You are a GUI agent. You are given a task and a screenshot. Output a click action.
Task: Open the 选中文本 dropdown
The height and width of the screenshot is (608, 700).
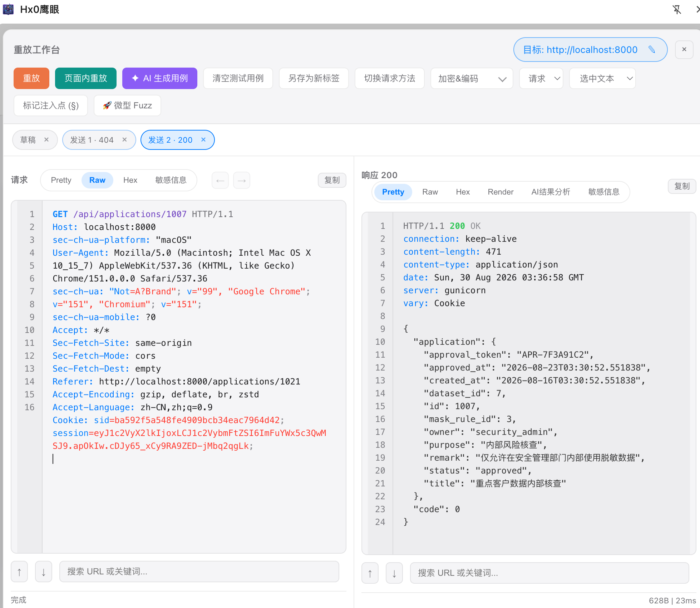(x=603, y=78)
